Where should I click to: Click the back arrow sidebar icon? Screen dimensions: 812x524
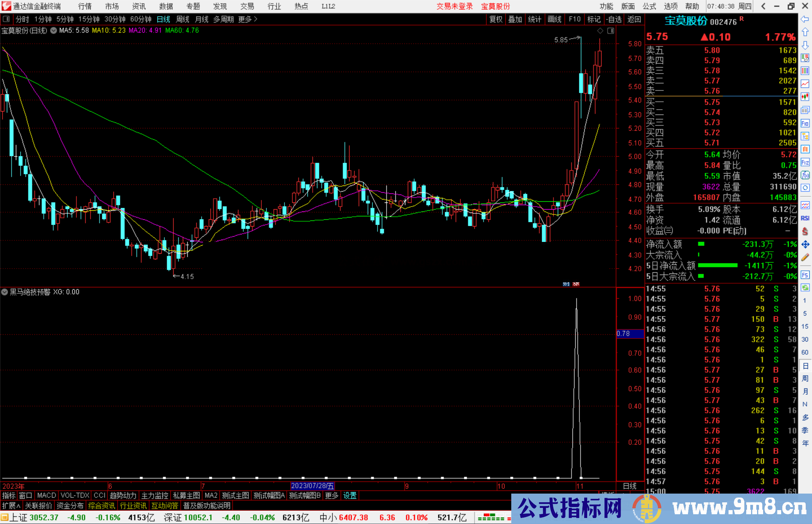(805, 19)
